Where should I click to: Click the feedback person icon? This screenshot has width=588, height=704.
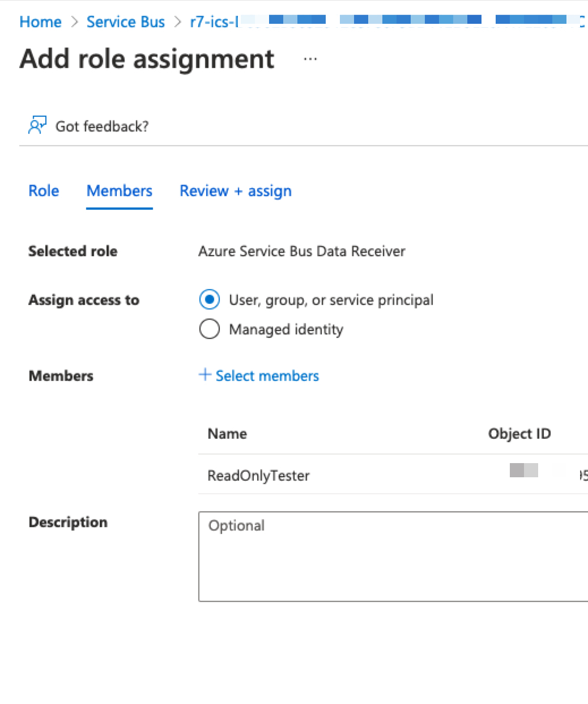click(x=37, y=125)
